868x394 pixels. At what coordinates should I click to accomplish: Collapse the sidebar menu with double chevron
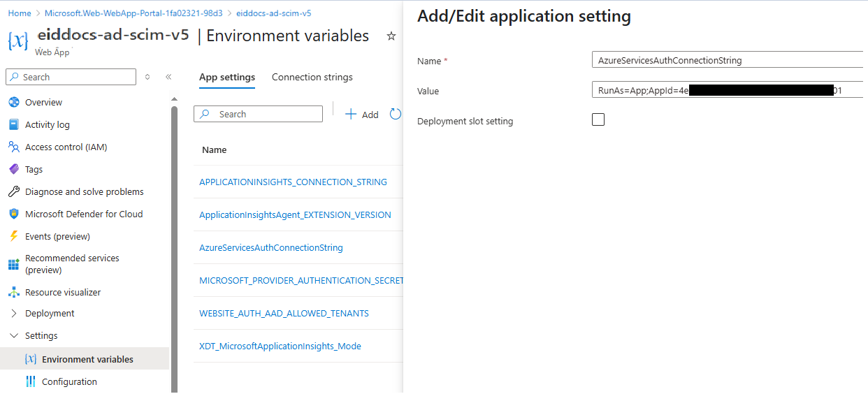(x=168, y=77)
